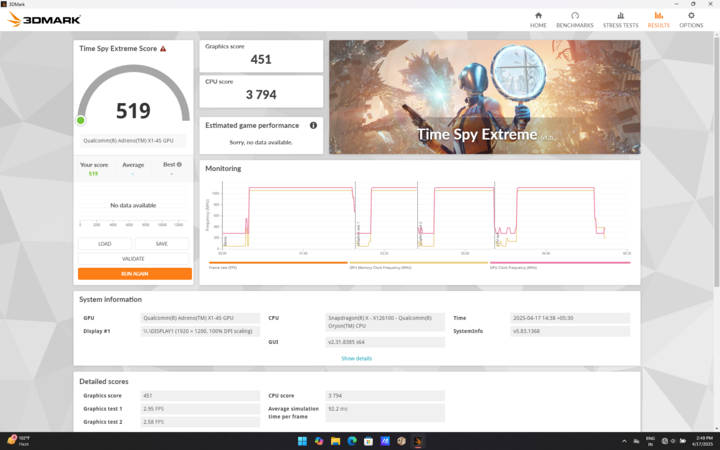This screenshot has width=720, height=450.
Task: Select the Results tab
Action: pyautogui.click(x=658, y=20)
